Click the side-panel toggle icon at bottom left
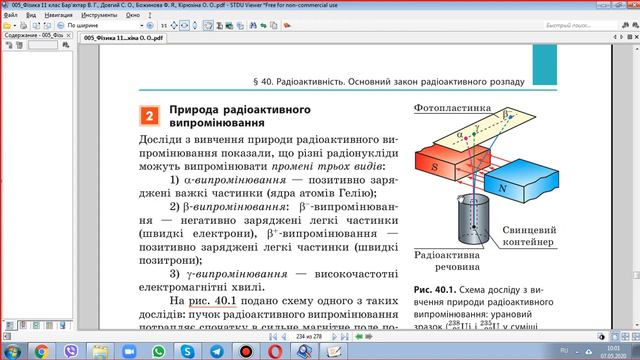The width and height of the screenshot is (640, 360). pos(7,336)
